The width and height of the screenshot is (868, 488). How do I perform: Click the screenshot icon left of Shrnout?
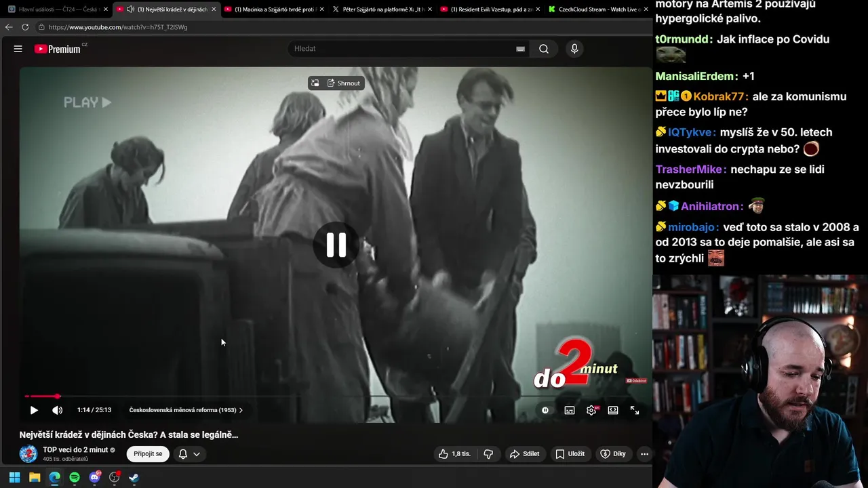point(315,83)
